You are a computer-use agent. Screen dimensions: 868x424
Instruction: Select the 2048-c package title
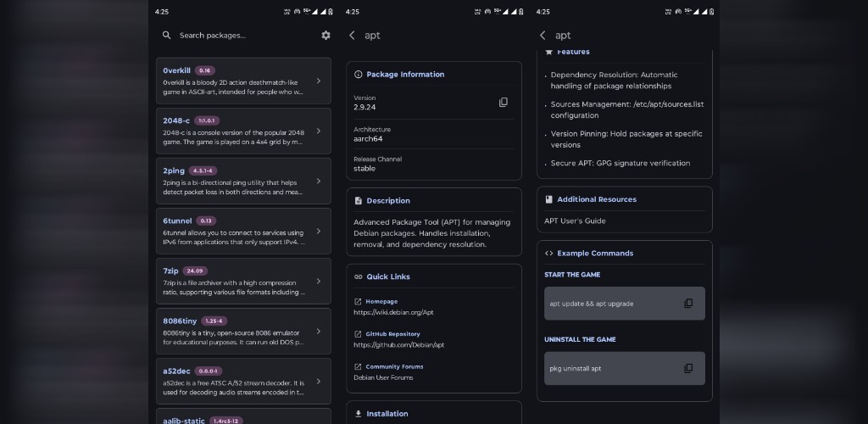tap(176, 120)
